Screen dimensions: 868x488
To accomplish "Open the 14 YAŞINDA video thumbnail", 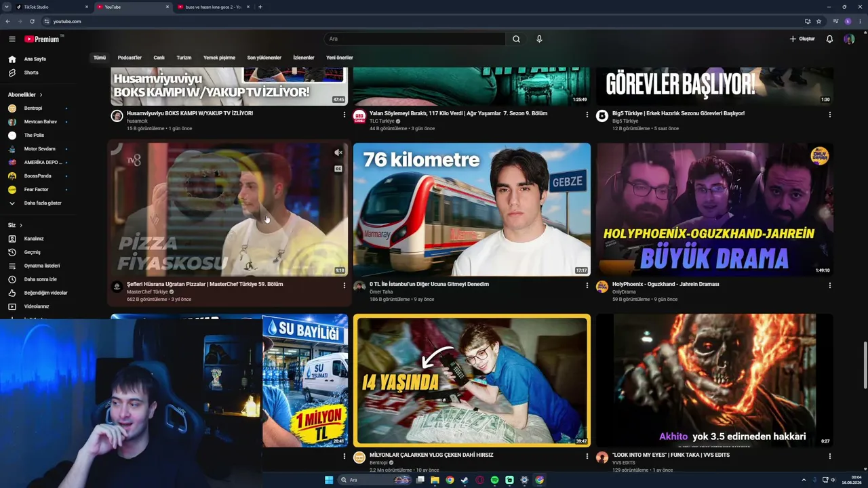I will [472, 380].
